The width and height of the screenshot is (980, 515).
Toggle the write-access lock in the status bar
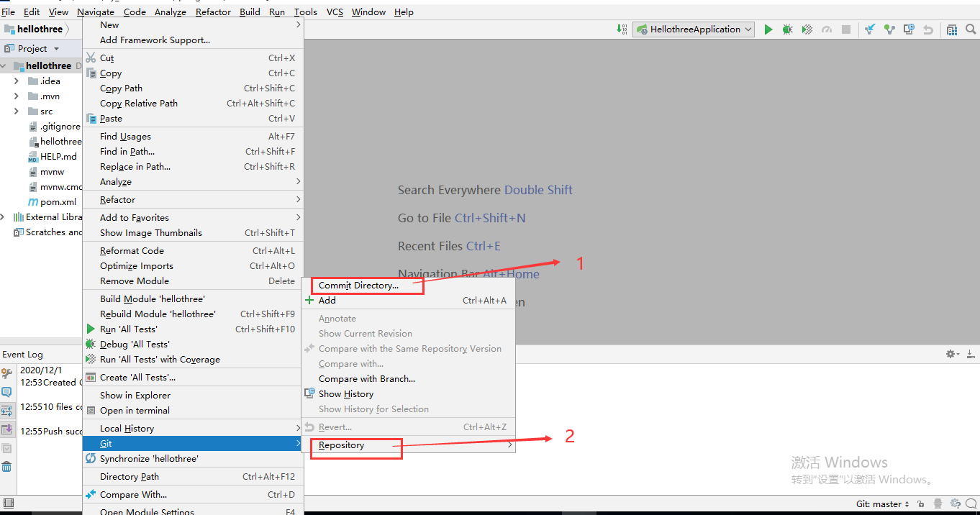921,503
